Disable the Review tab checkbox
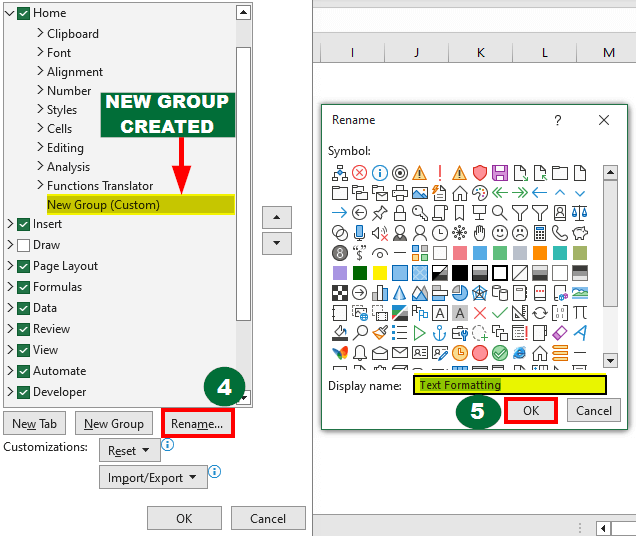Image resolution: width=636 pixels, height=536 pixels. tap(24, 329)
